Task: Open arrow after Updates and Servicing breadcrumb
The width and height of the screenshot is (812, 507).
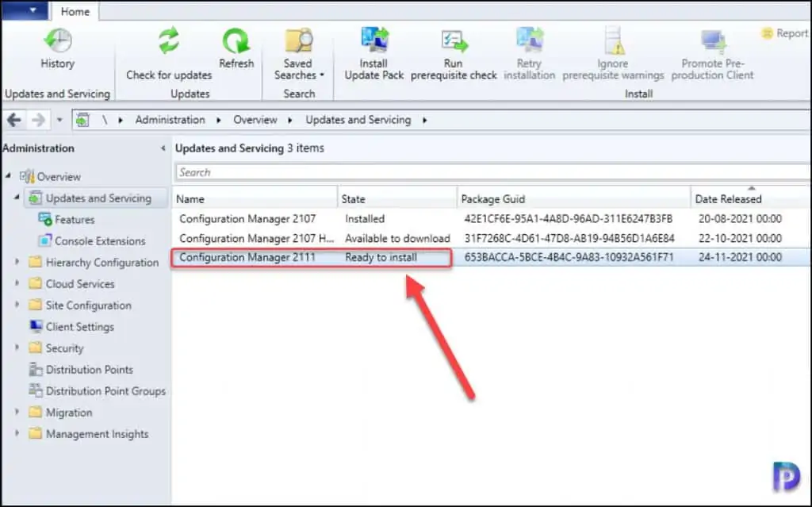Action: coord(425,121)
